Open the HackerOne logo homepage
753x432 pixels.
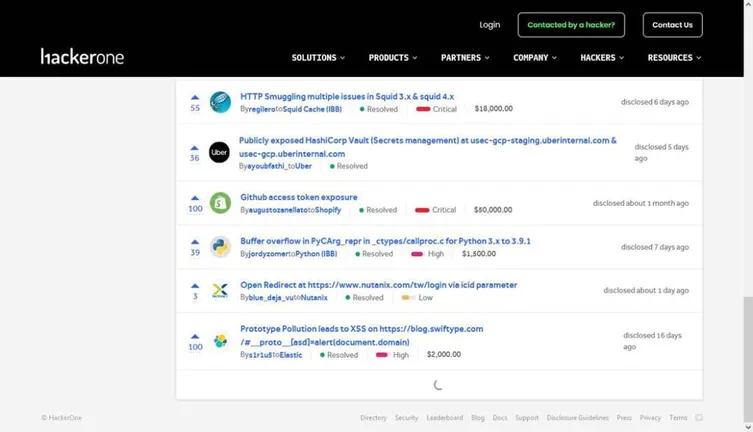click(x=82, y=57)
